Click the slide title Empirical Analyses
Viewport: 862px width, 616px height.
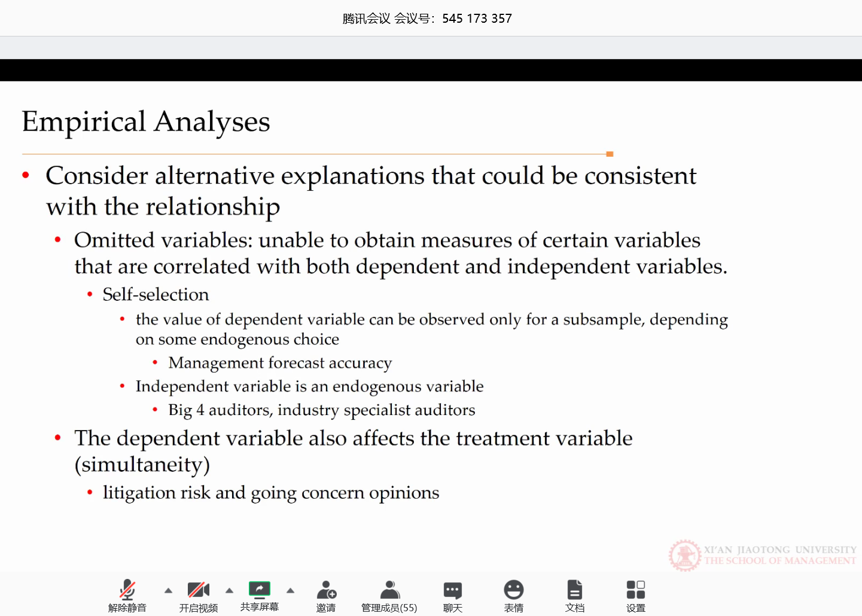tap(146, 122)
